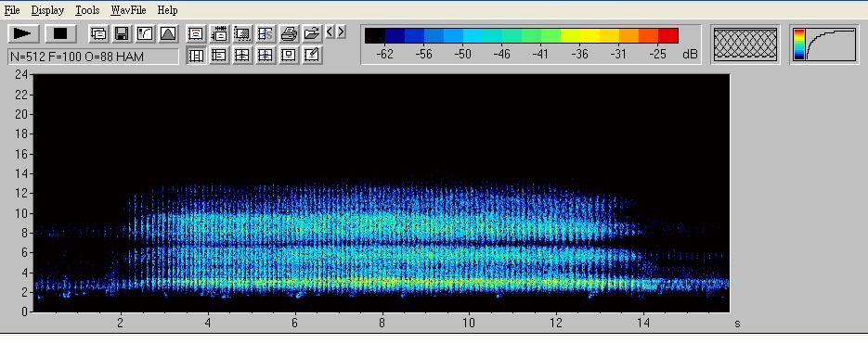This screenshot has height=356, width=868.
Task: Click the color table curve thumbnail button
Action: [x=824, y=44]
